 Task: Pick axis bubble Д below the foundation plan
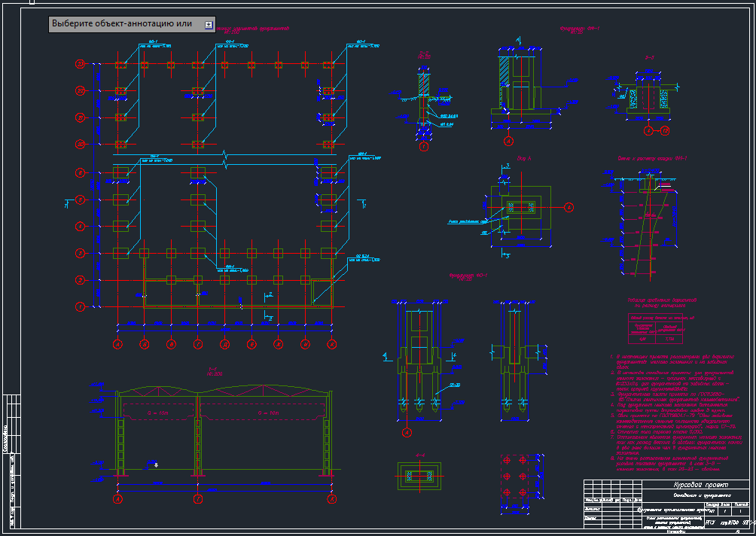(224, 344)
